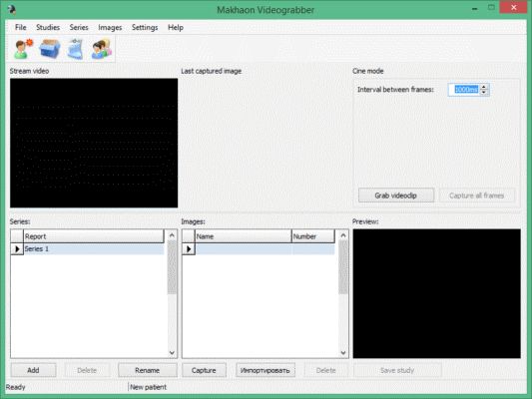Click the application icon in title bar

[x=12, y=10]
